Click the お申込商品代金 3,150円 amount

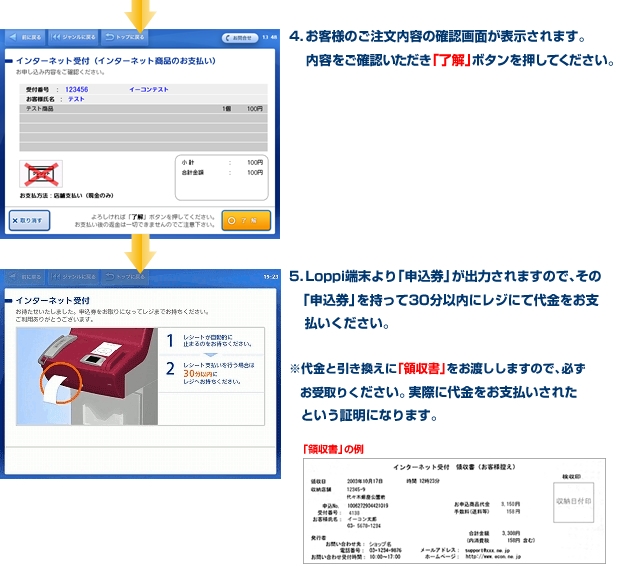pyautogui.click(x=510, y=504)
